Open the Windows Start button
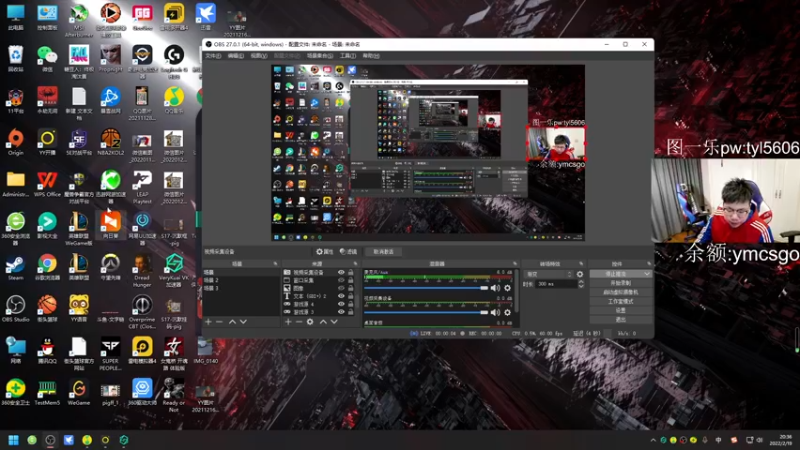800x450 pixels. point(14,440)
